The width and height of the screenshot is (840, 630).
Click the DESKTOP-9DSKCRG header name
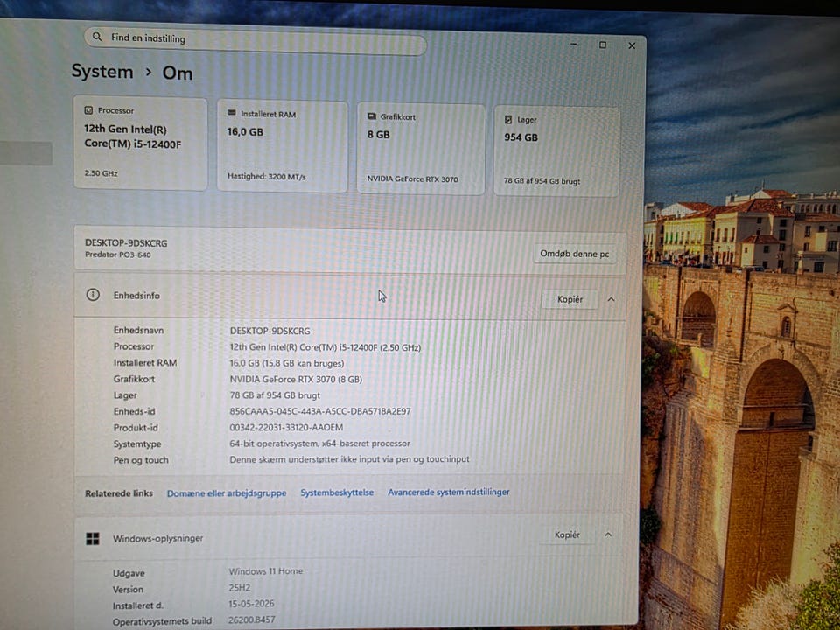point(126,243)
